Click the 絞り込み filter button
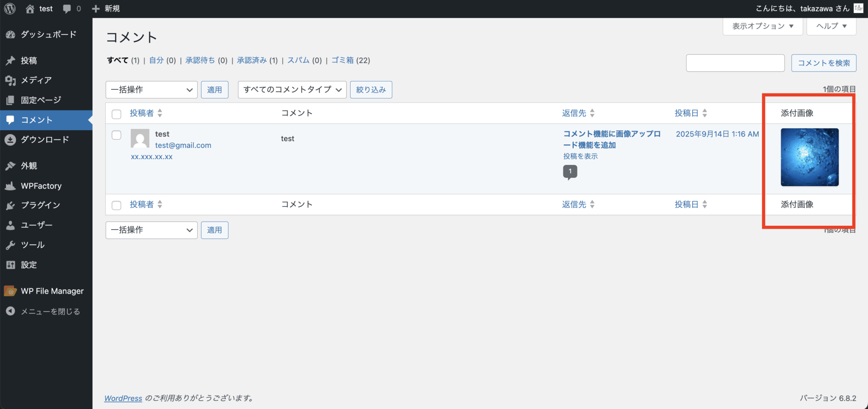Screen dimensions: 868x409 pos(371,90)
